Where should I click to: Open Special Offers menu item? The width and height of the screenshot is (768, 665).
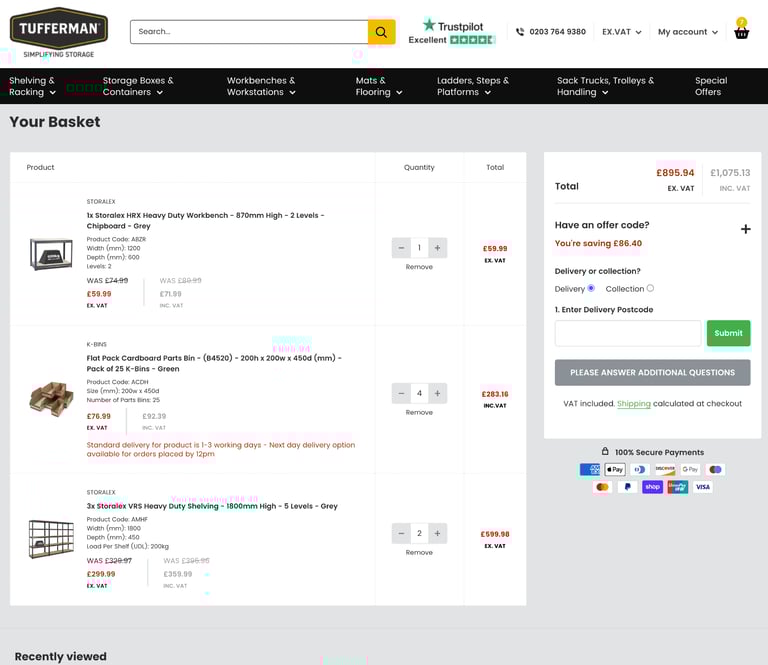(x=711, y=86)
